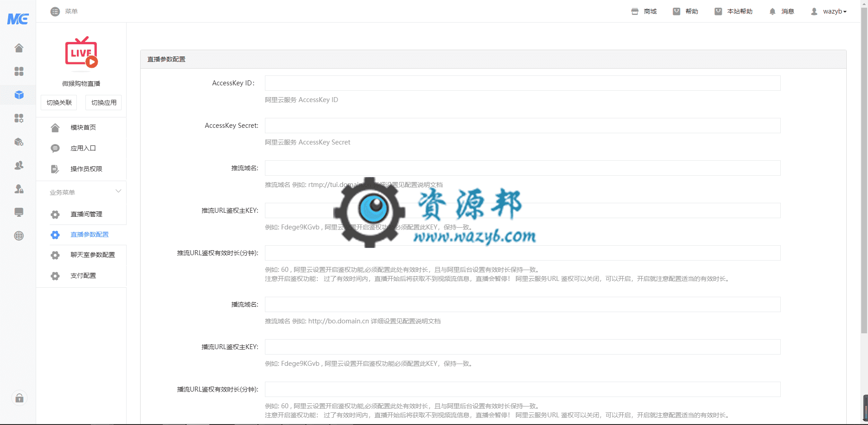Open the globe icon in left rail
868x425 pixels.
[19, 236]
